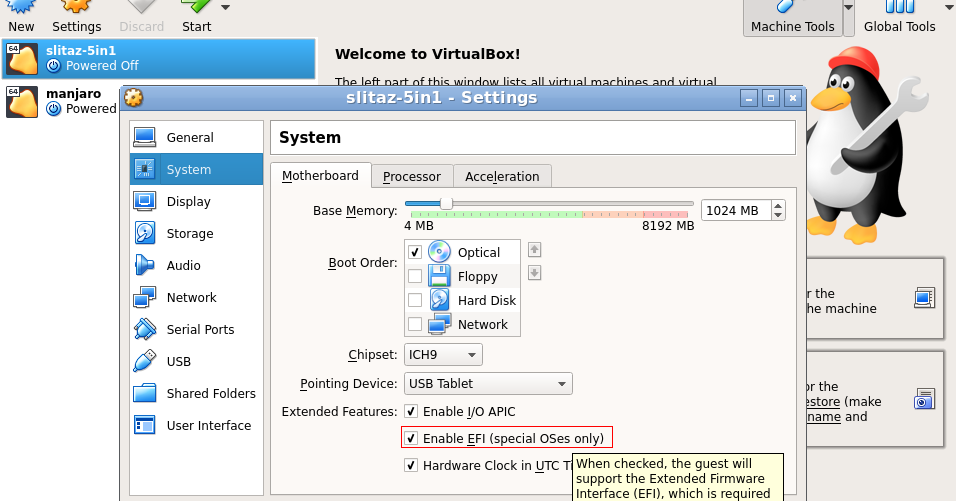Decrease Base Memory with spinner down arrow
956x501 pixels.
click(x=778, y=215)
